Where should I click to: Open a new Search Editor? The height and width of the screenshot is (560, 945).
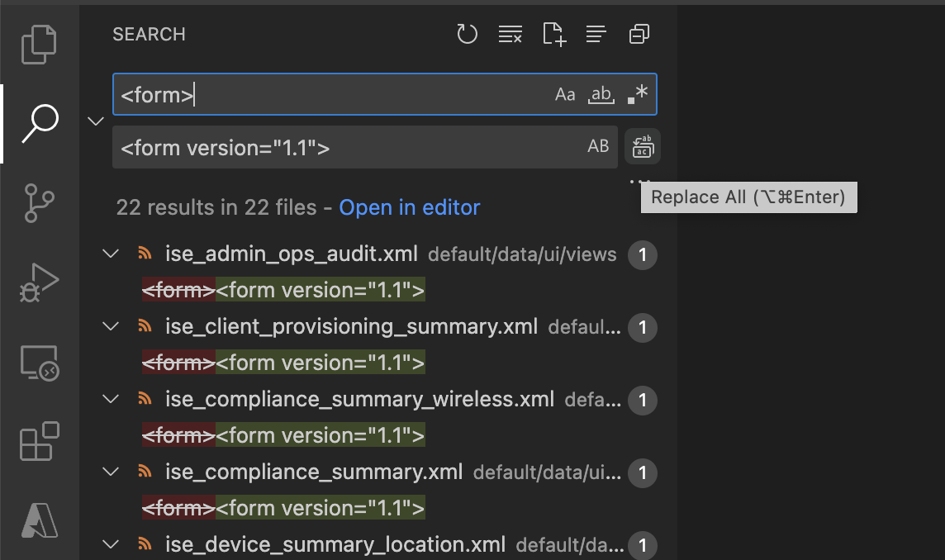553,34
